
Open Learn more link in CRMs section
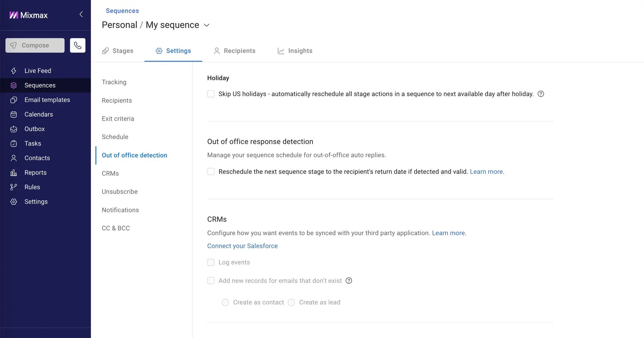pos(449,233)
